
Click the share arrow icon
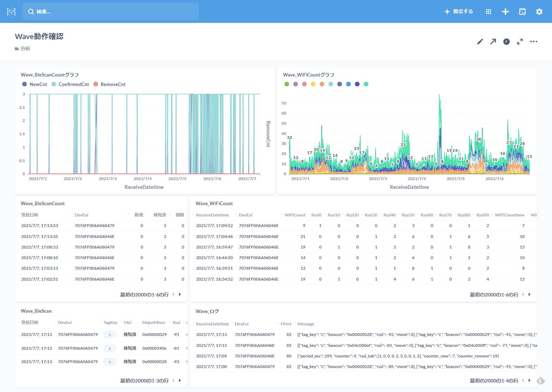493,42
